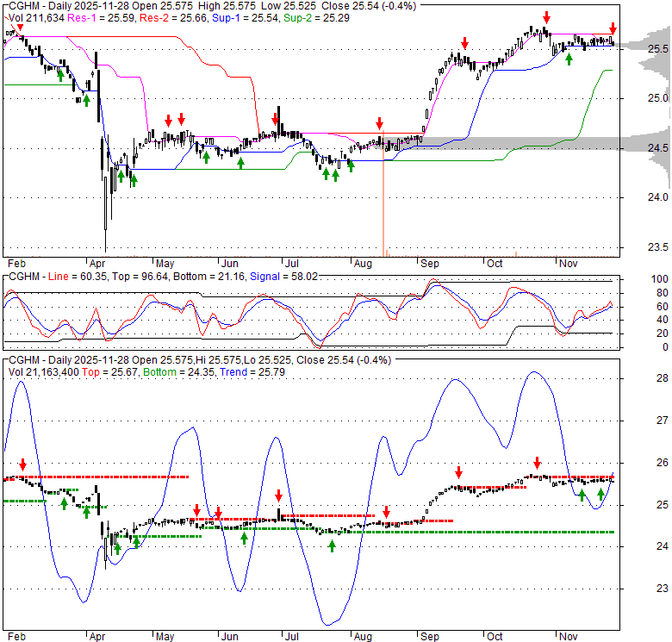This screenshot has height=642, width=672.
Task: Select the green buy arrow in November on top chart
Action: pyautogui.click(x=568, y=58)
